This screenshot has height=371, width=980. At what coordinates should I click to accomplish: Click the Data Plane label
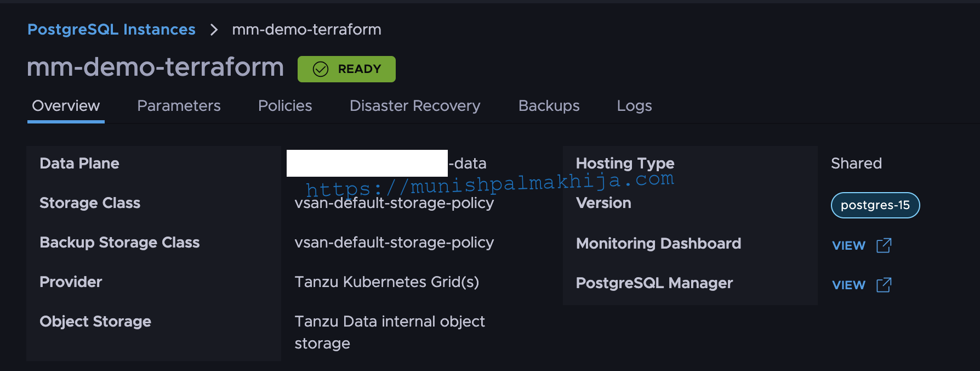point(79,164)
